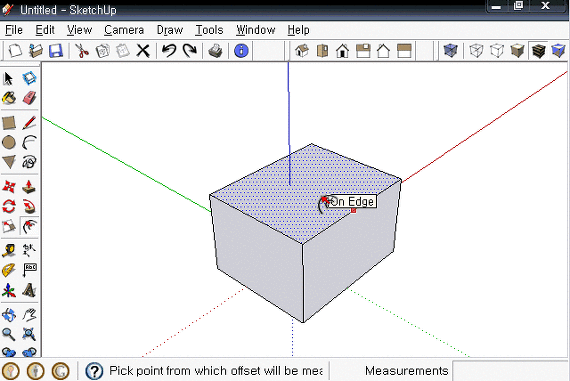Switch to Front view house icon
The width and height of the screenshot is (570, 381).
342,51
